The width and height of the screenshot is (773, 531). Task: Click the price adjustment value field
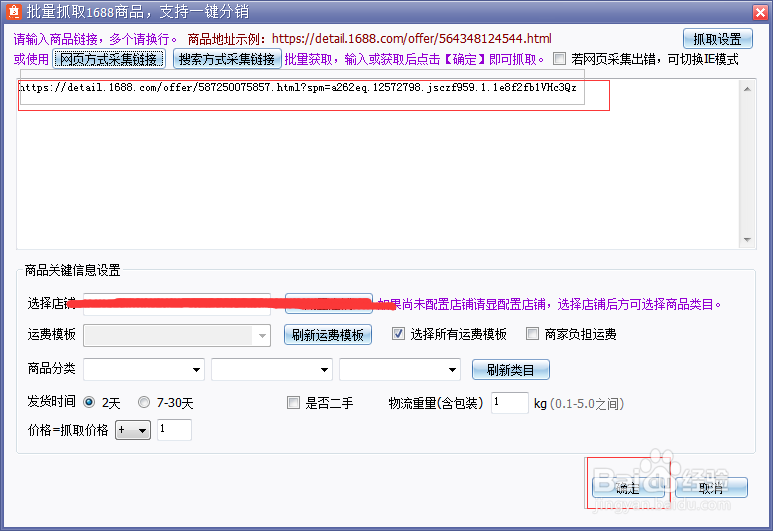click(174, 430)
